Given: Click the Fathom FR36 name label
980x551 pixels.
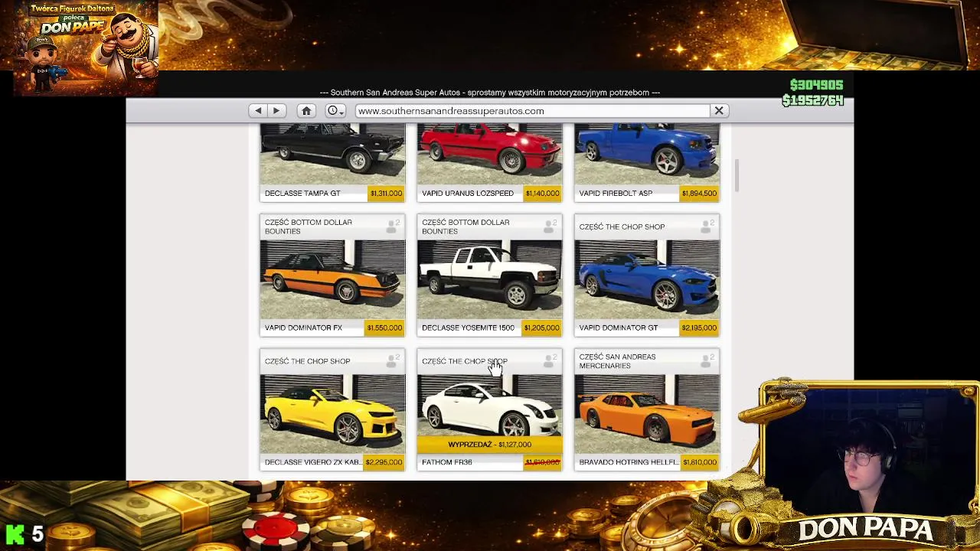Looking at the screenshot, I should coord(446,462).
